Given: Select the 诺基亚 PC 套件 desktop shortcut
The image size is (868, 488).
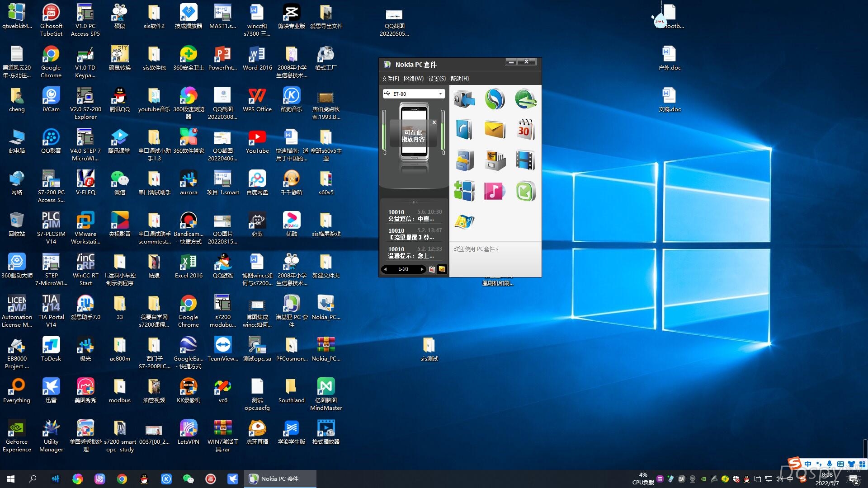Looking at the screenshot, I should tap(292, 311).
